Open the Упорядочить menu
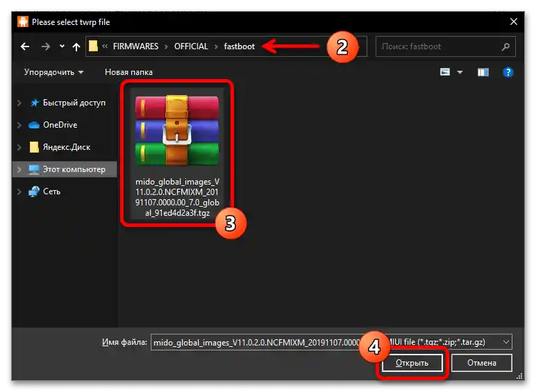 (53, 72)
